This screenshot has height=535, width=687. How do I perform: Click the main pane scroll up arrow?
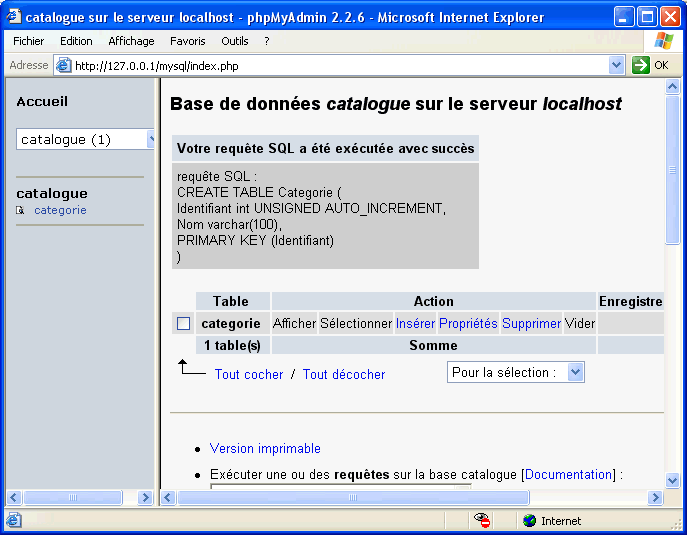point(672,87)
